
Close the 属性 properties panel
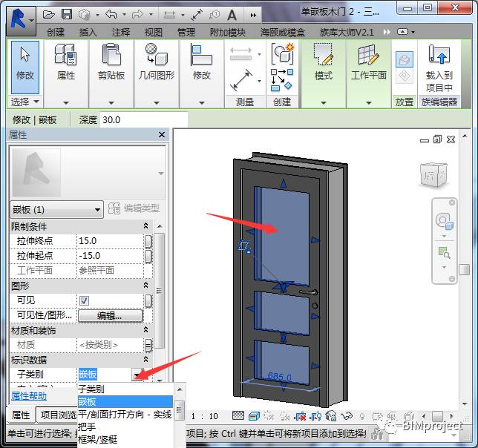pos(162,134)
